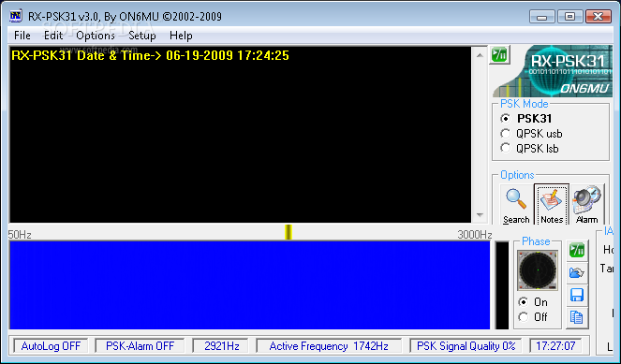Click the yellow frequency marker on the scale
Image resolution: width=621 pixels, height=364 pixels.
[x=288, y=232]
